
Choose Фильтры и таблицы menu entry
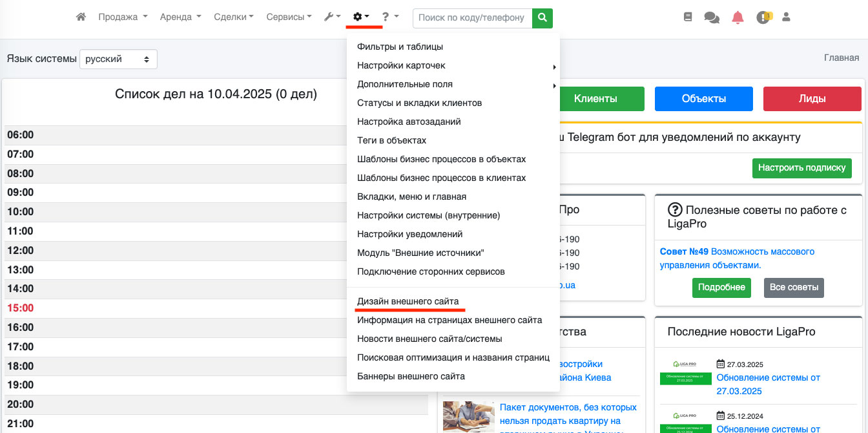click(400, 47)
